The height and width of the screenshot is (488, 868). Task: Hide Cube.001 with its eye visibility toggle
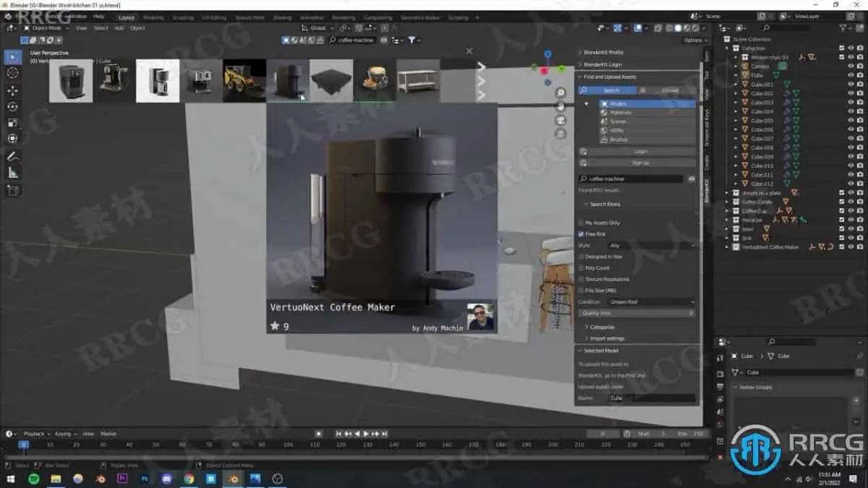[851, 84]
